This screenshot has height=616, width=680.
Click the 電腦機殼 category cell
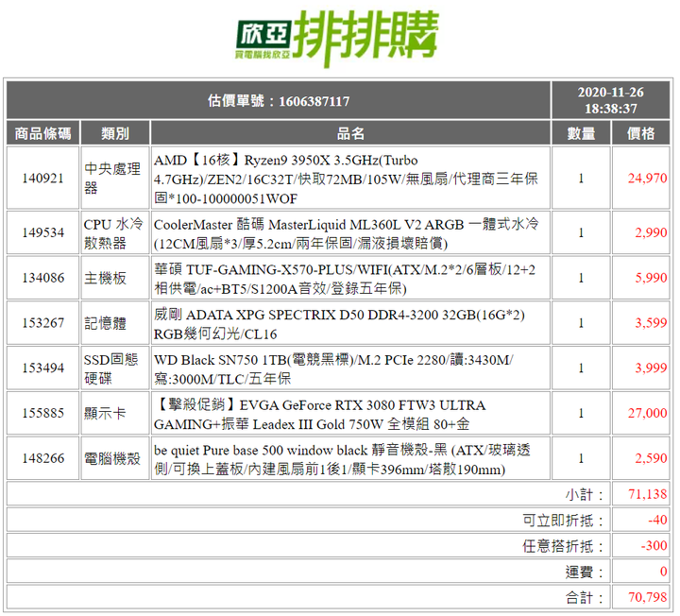(x=115, y=458)
